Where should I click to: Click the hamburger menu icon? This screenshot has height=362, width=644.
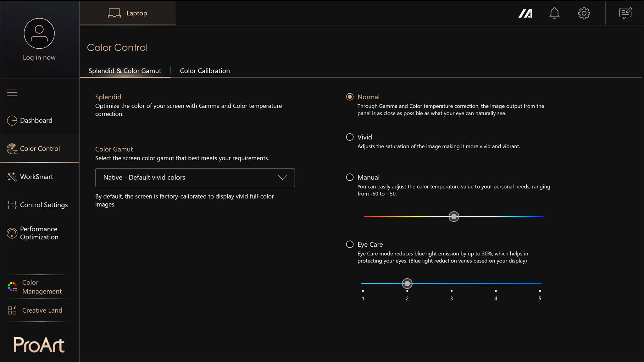[12, 92]
